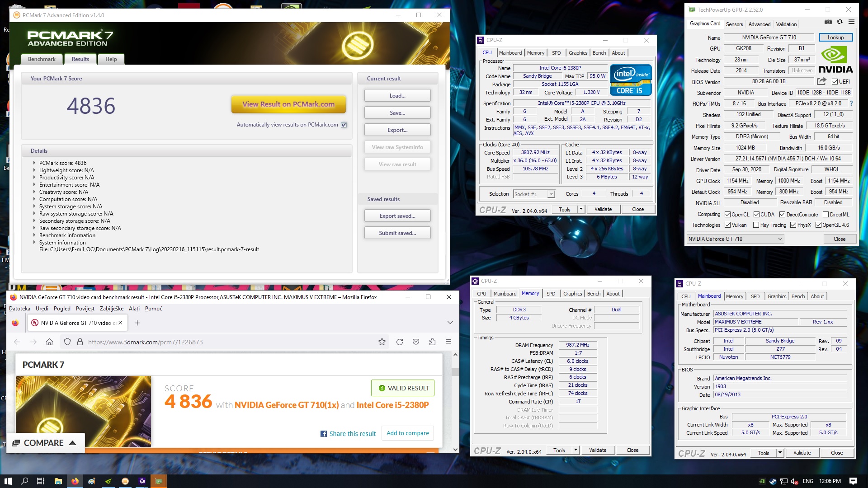
Task: Open Firefox application menu hamburger
Action: pos(448,342)
